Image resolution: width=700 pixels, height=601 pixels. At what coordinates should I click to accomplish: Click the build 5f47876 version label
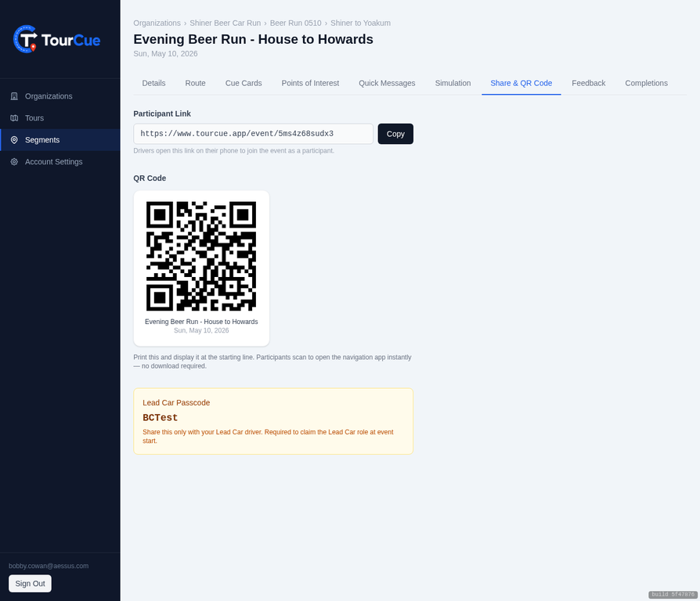[673, 594]
